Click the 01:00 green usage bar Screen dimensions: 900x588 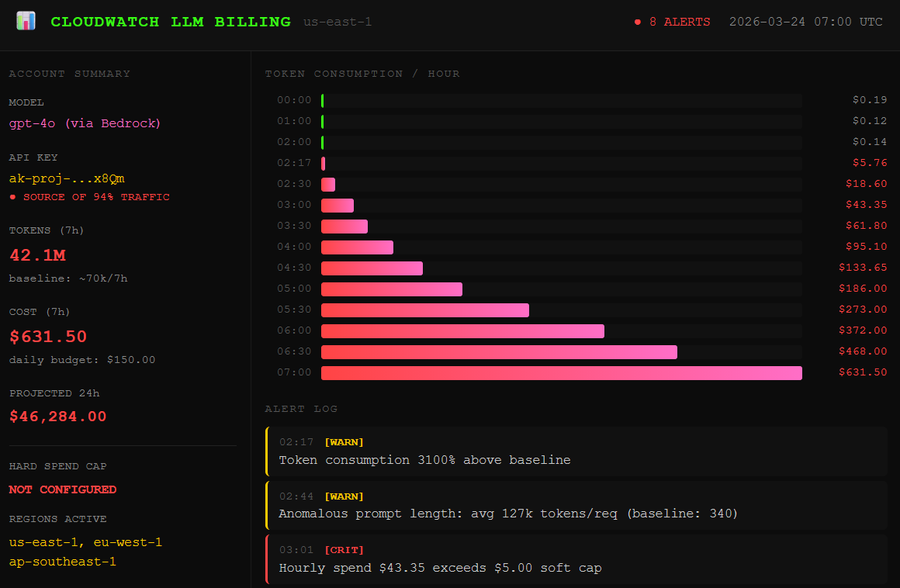pyautogui.click(x=323, y=122)
